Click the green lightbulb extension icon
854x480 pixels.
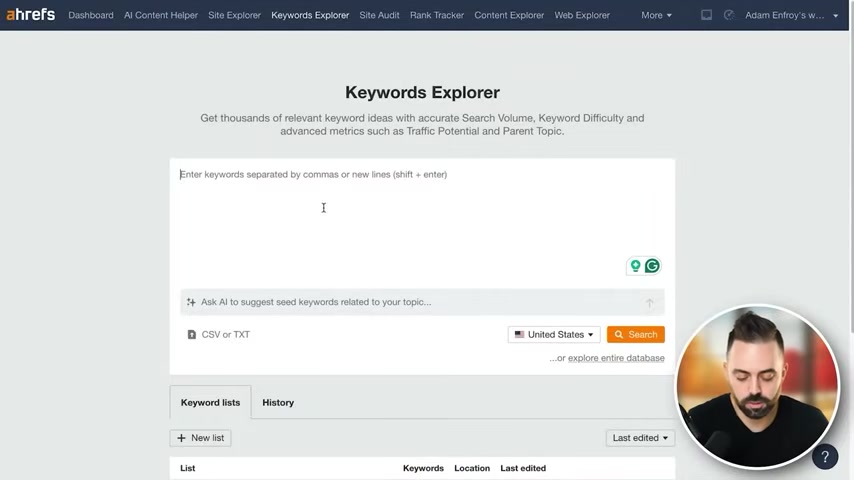[635, 266]
